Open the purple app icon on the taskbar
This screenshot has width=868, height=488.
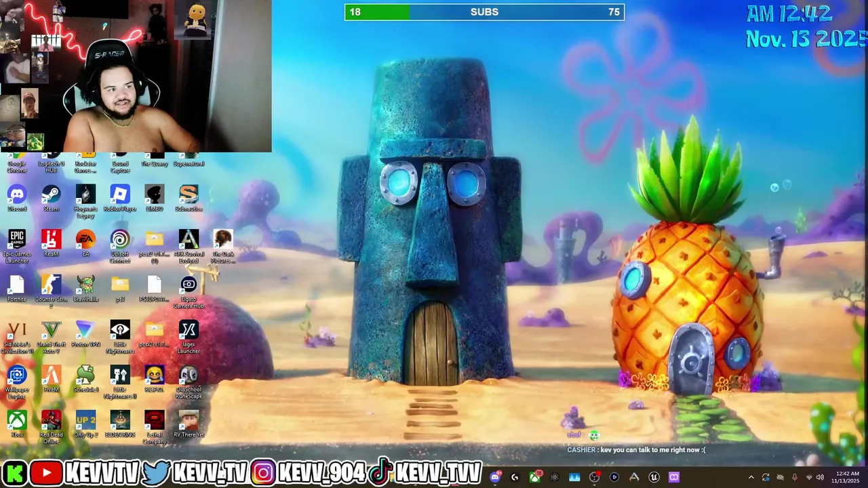673,477
